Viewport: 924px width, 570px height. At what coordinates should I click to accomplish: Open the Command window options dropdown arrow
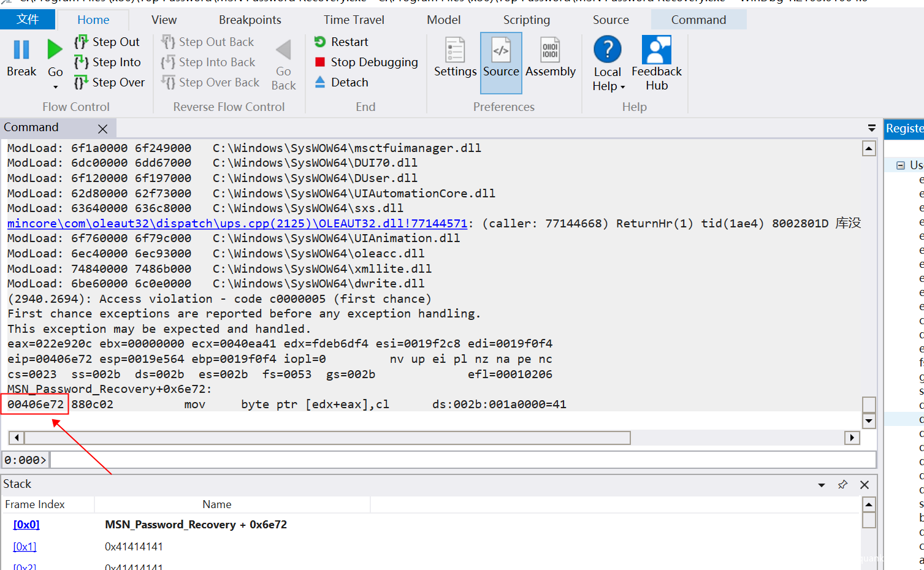871,128
